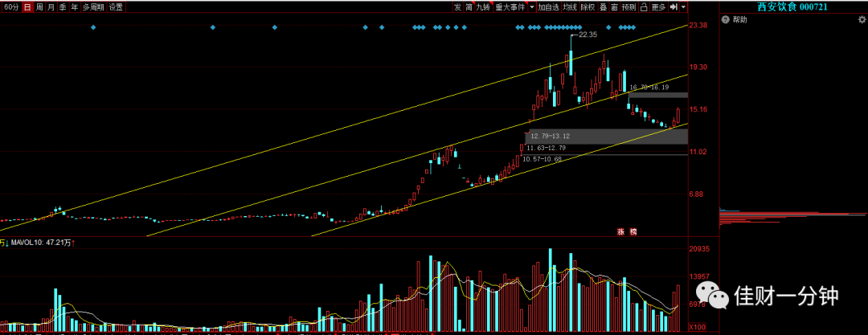Image resolution: width=868 pixels, height=335 pixels.
Task: Click the 预测 forecast button
Action: [629, 7]
